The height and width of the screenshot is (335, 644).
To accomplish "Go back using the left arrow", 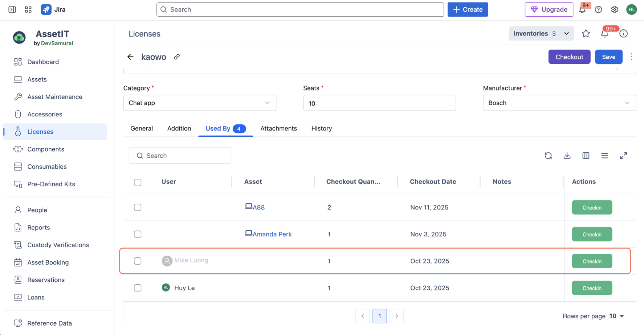I will [130, 57].
